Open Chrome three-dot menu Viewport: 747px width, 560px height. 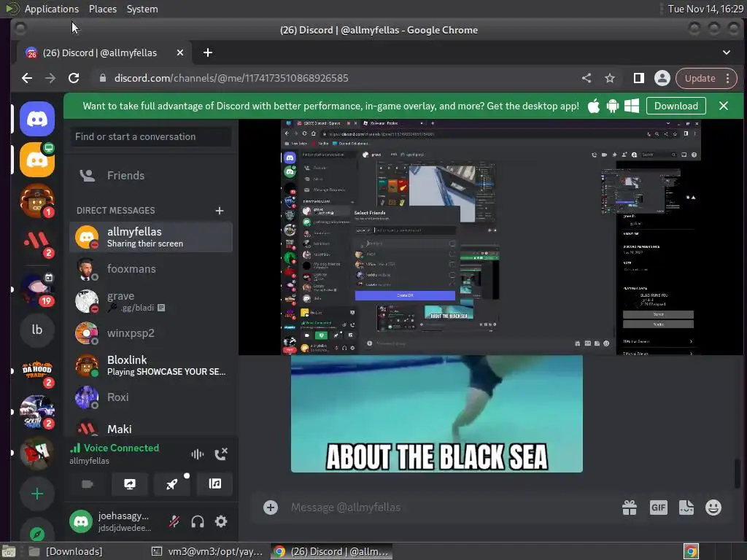728,78
